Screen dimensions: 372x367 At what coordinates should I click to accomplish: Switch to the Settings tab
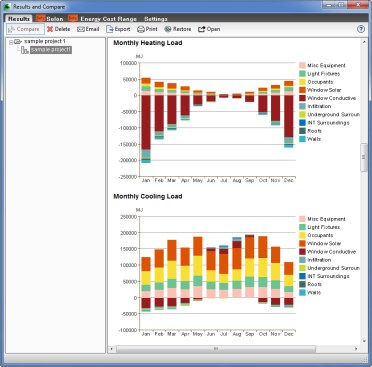pyautogui.click(x=156, y=19)
